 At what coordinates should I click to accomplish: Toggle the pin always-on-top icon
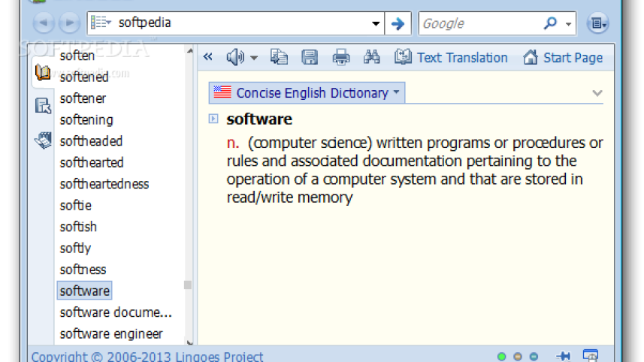pos(562,356)
